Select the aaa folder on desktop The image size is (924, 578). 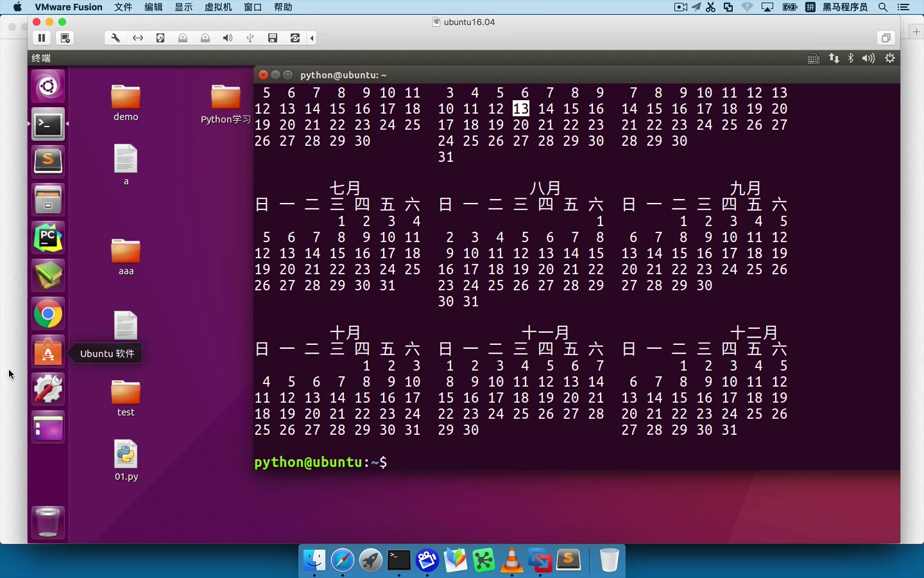pyautogui.click(x=126, y=257)
